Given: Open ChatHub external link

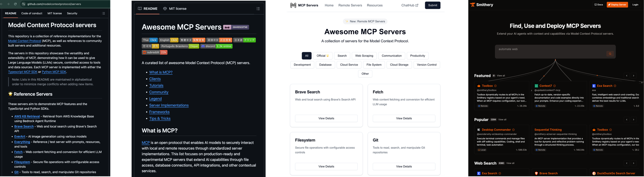Looking at the screenshot, I should coord(410,5).
